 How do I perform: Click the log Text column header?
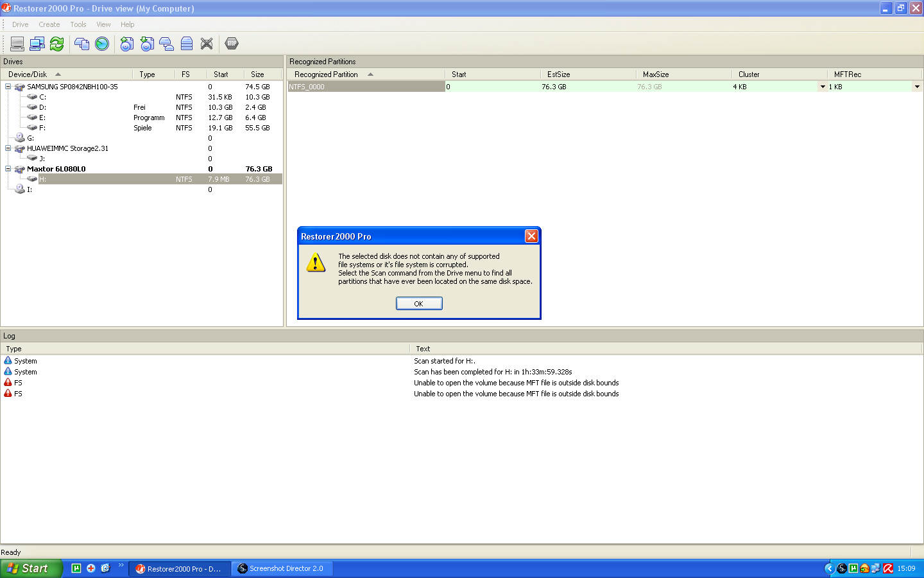(x=666, y=349)
